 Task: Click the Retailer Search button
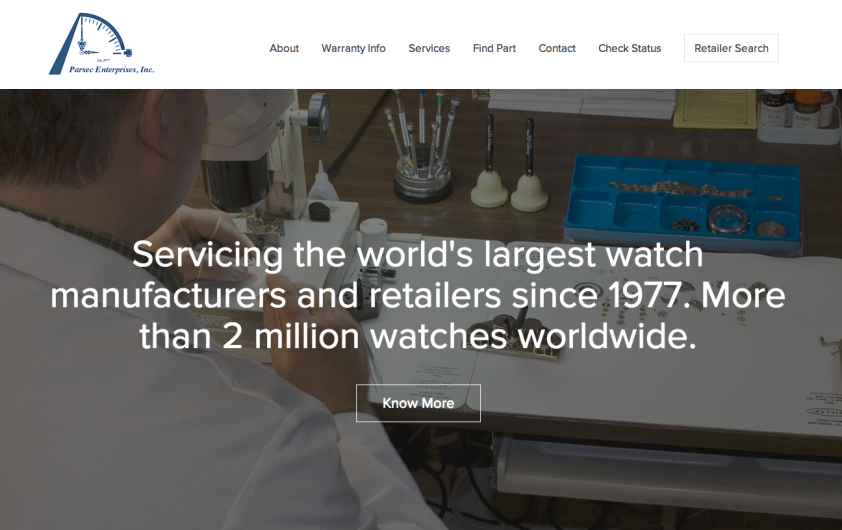[x=731, y=48]
